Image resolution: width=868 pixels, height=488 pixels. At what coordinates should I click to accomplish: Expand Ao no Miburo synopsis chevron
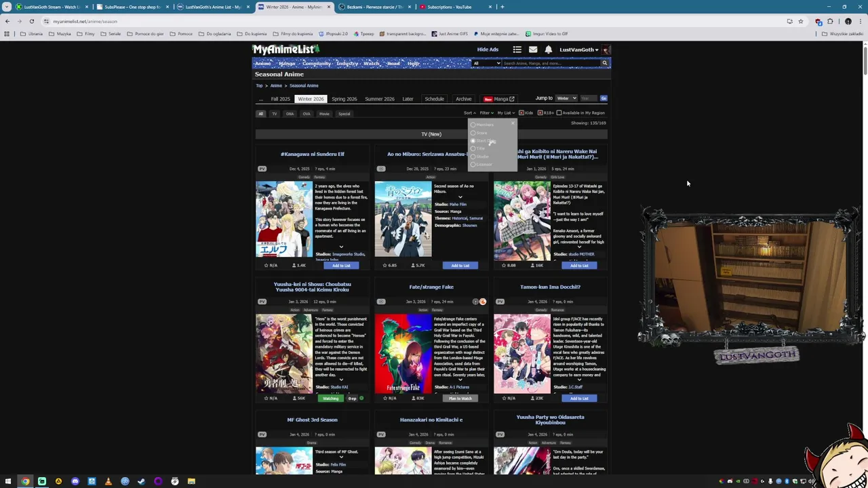tap(460, 197)
